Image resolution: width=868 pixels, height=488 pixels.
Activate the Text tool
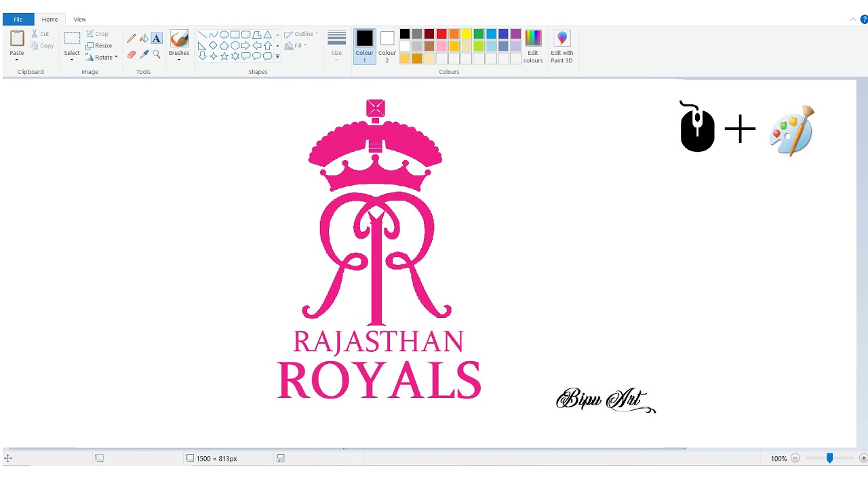(157, 39)
